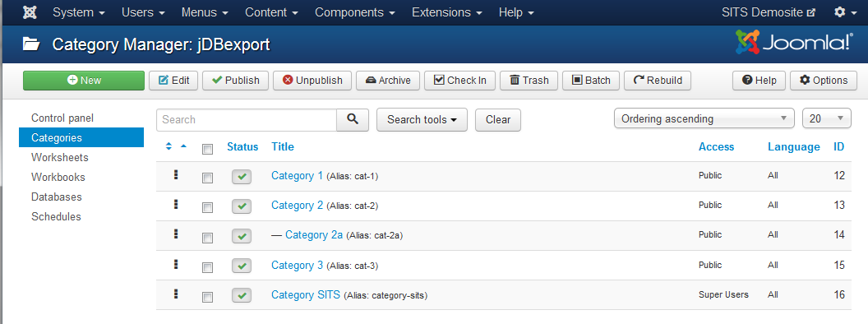868x324 pixels.
Task: Open the Category 2a title link
Action: (314, 235)
